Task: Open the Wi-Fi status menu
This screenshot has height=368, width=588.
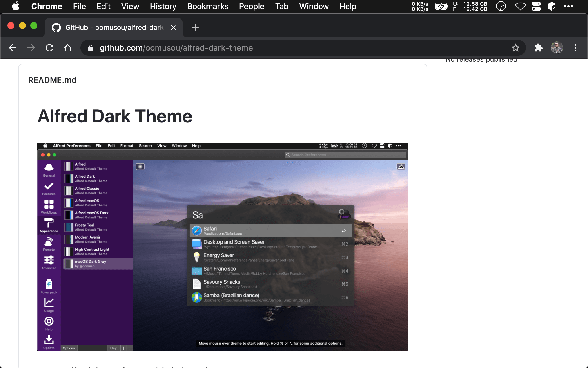Action: pos(520,6)
